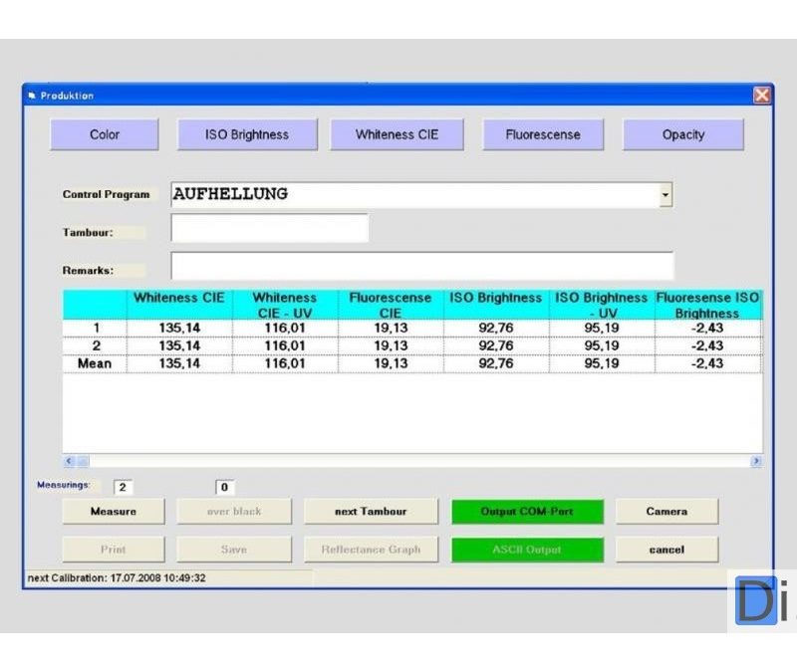The width and height of the screenshot is (797, 672).
Task: Click the next Tambour button
Action: (x=371, y=512)
